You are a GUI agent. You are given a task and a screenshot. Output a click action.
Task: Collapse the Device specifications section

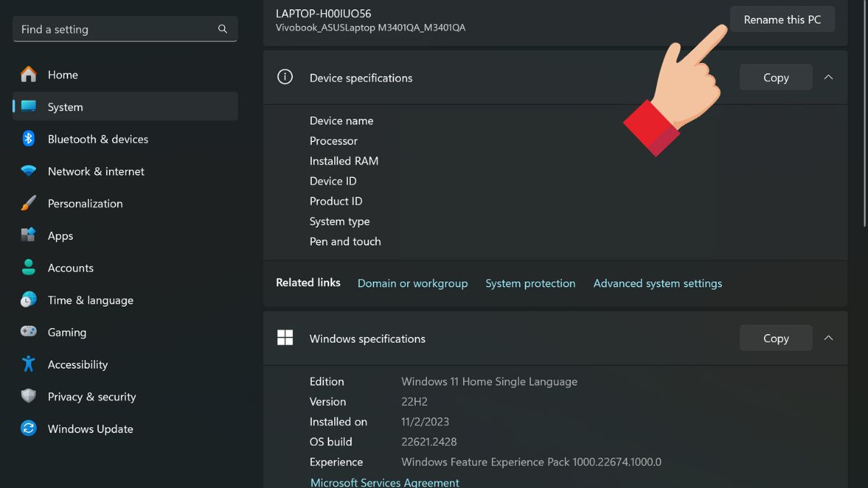point(829,77)
